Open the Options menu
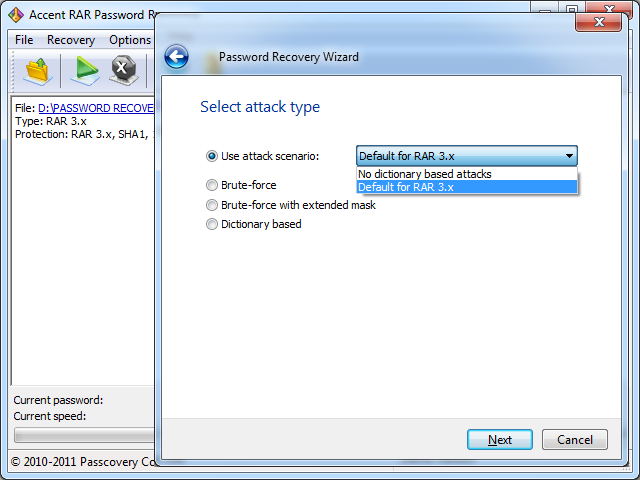Image resolution: width=640 pixels, height=480 pixels. pyautogui.click(x=130, y=40)
